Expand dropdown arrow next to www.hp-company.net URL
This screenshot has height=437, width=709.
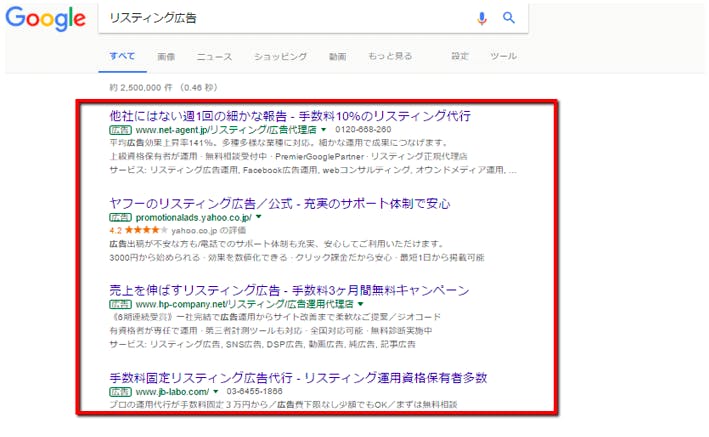pos(360,304)
